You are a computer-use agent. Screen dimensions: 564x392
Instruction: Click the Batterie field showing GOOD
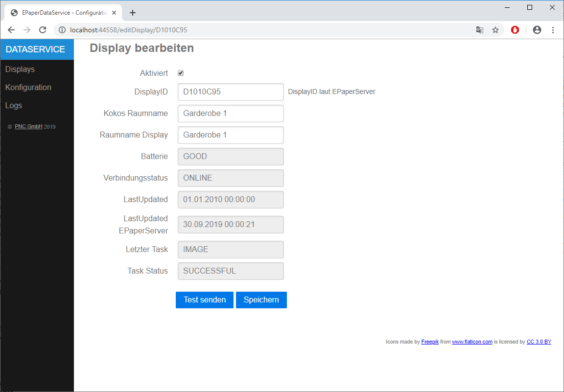231,157
